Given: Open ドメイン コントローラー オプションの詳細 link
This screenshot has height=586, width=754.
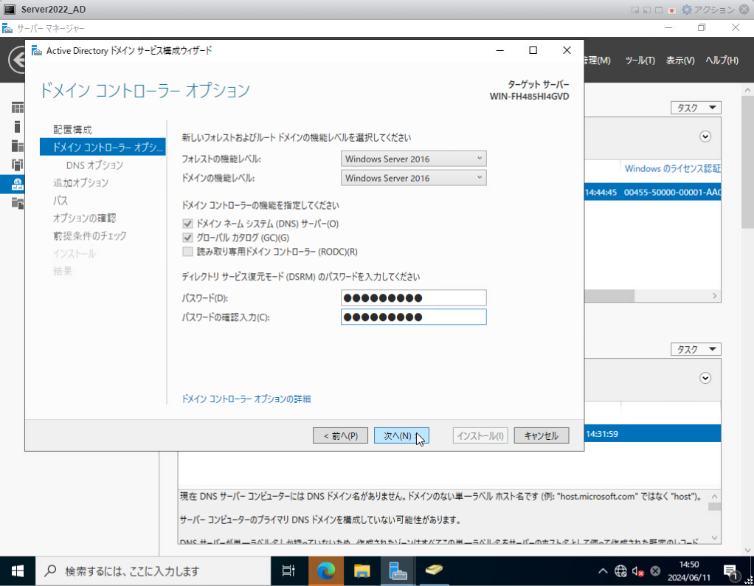Looking at the screenshot, I should pos(246,399).
